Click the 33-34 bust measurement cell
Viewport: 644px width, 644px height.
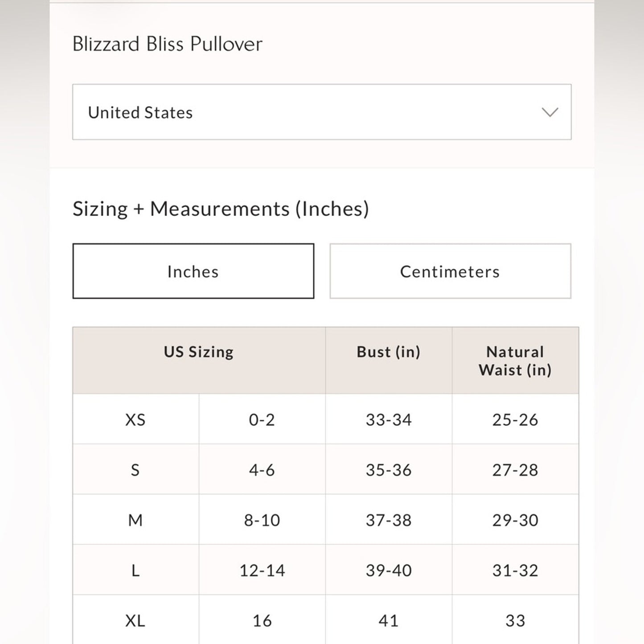click(389, 419)
